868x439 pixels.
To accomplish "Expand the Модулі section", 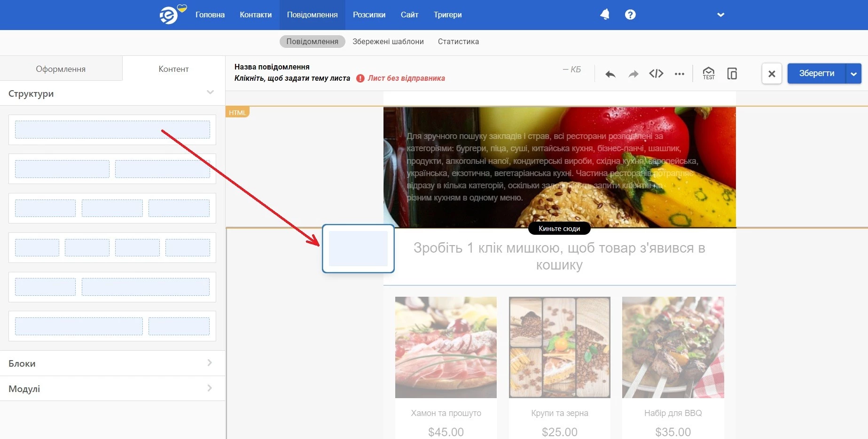I will point(112,389).
